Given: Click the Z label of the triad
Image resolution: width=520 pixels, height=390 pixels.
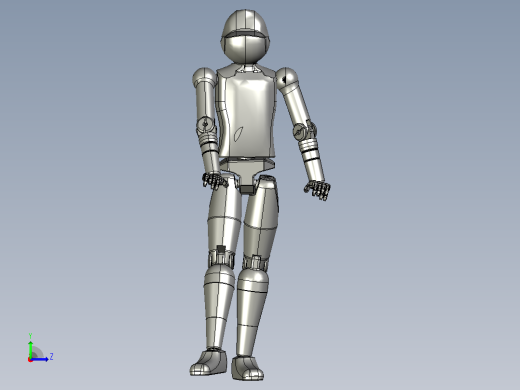Looking at the screenshot, I should 51,357.
